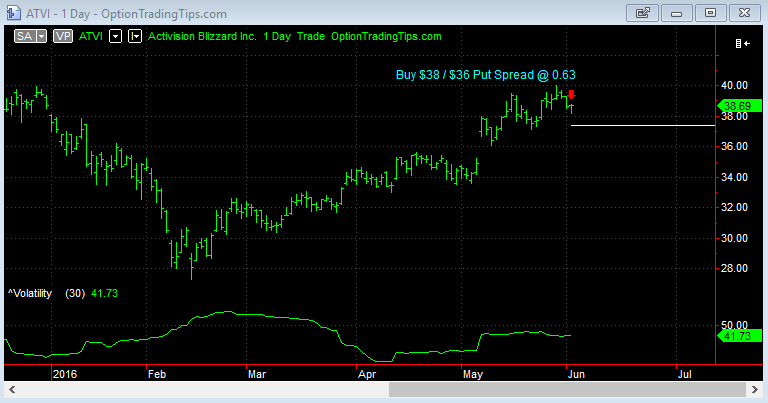Click the Activision Blizzard Inc. label
The height and width of the screenshot is (403, 768).
click(x=202, y=36)
